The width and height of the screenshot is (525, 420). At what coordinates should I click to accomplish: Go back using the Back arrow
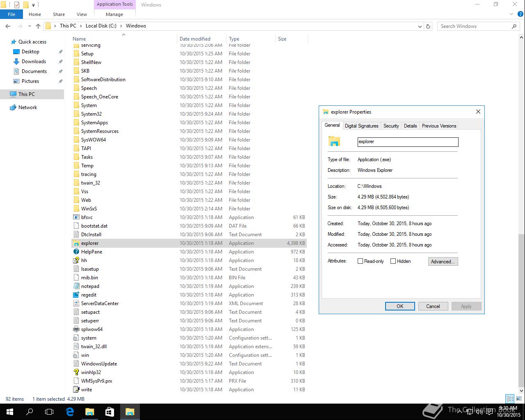click(x=8, y=26)
